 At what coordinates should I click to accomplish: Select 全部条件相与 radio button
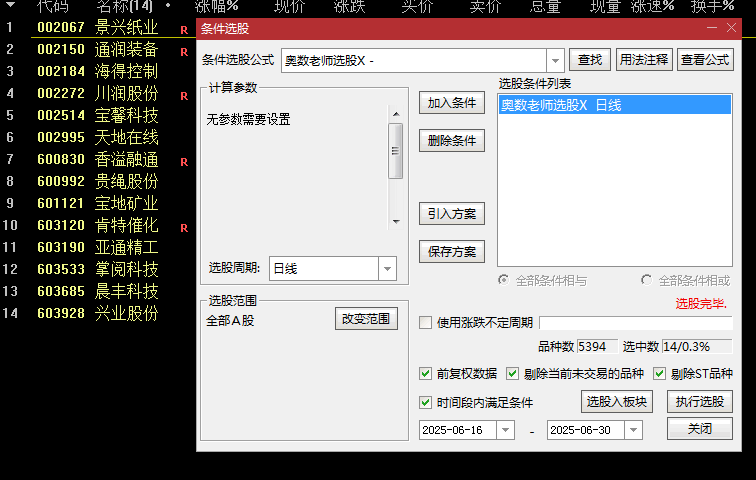tap(503, 280)
